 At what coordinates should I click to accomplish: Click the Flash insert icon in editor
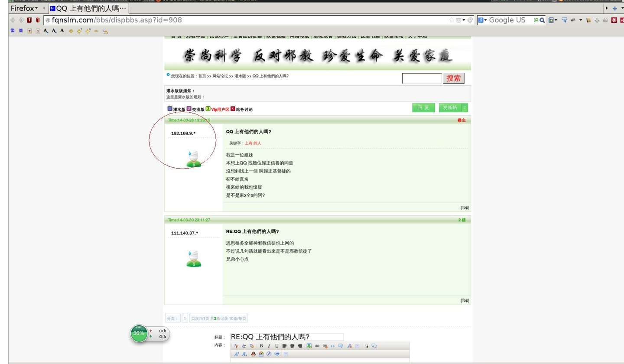click(269, 354)
